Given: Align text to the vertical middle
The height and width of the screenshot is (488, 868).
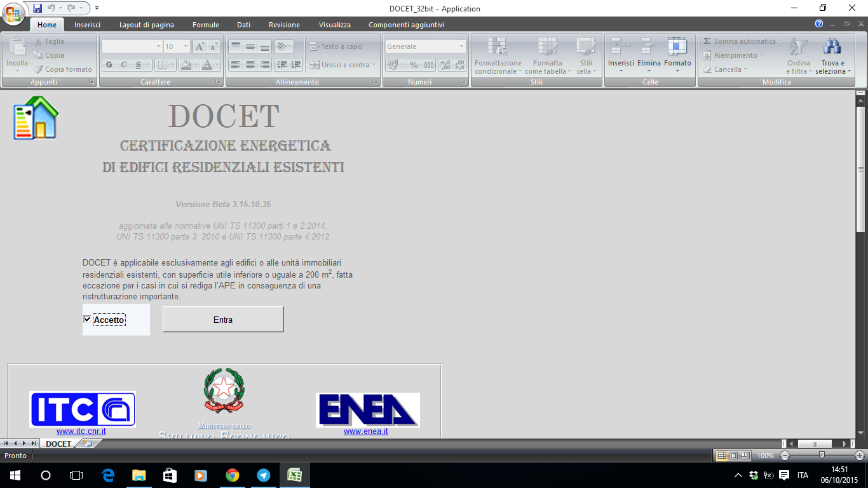Looking at the screenshot, I should (x=250, y=46).
